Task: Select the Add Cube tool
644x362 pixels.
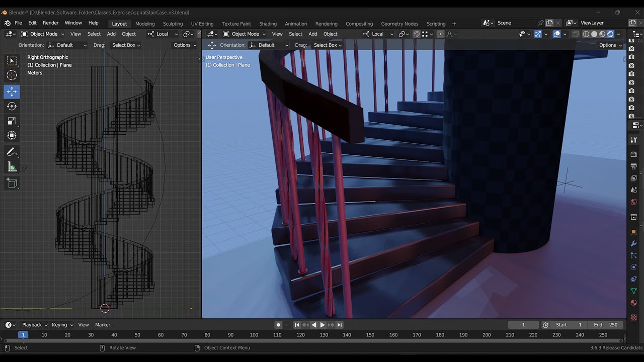Action: pos(12,183)
